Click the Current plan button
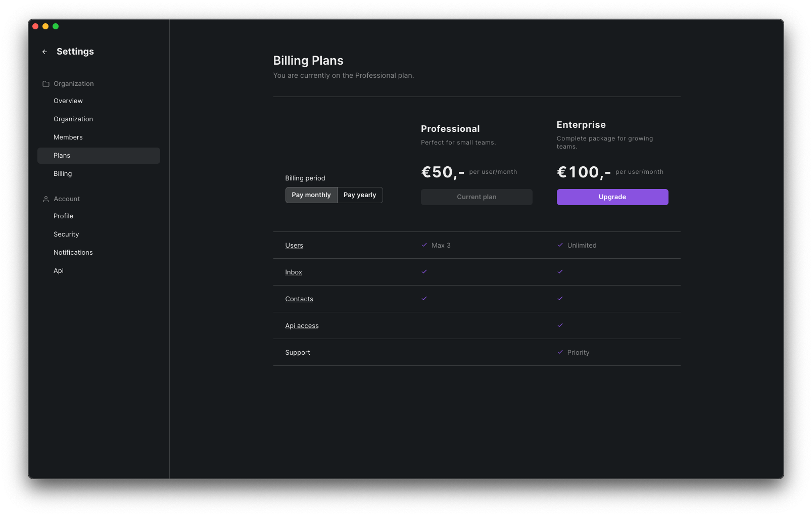Screen dimensions: 812x516 pyautogui.click(x=476, y=197)
